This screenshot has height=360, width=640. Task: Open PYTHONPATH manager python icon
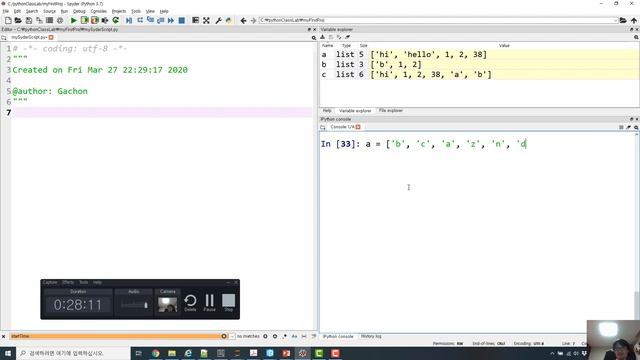[229, 20]
